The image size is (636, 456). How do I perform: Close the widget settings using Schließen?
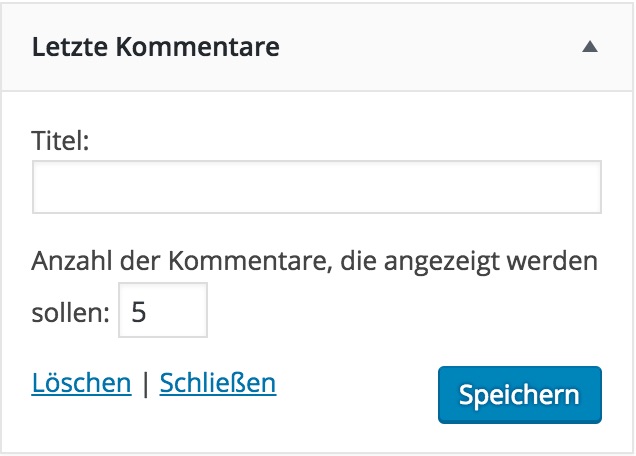tap(218, 383)
